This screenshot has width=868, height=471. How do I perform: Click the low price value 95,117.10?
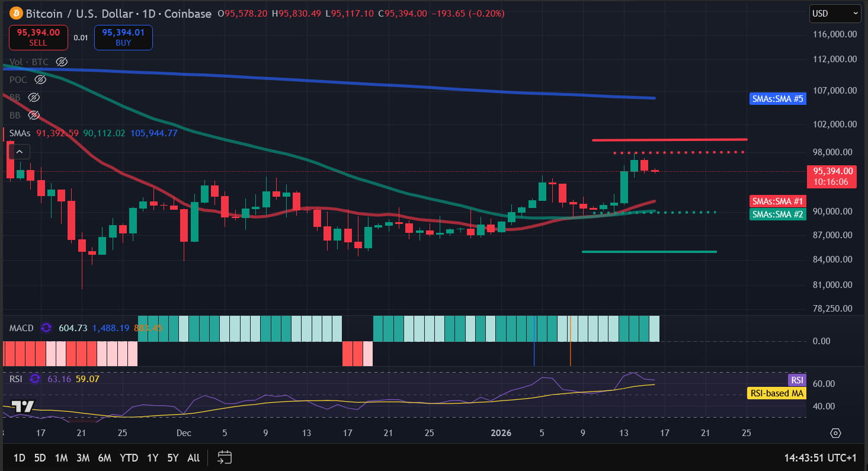353,14
